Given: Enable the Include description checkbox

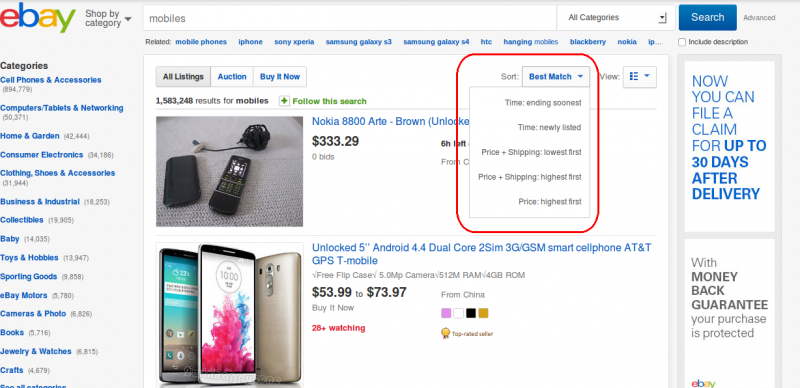Looking at the screenshot, I should (x=682, y=42).
